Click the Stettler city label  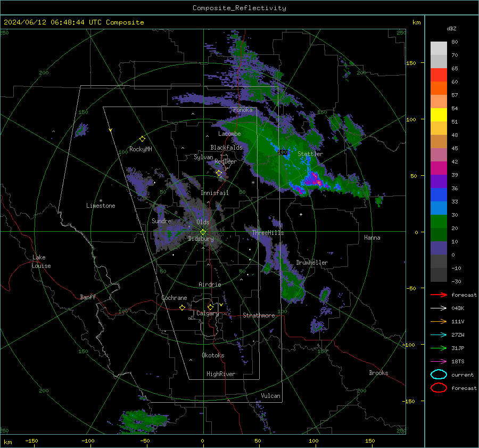310,154
